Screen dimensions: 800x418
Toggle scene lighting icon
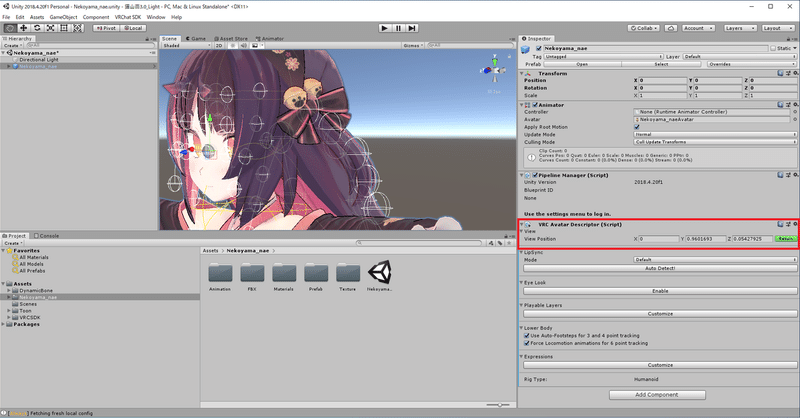[233, 45]
